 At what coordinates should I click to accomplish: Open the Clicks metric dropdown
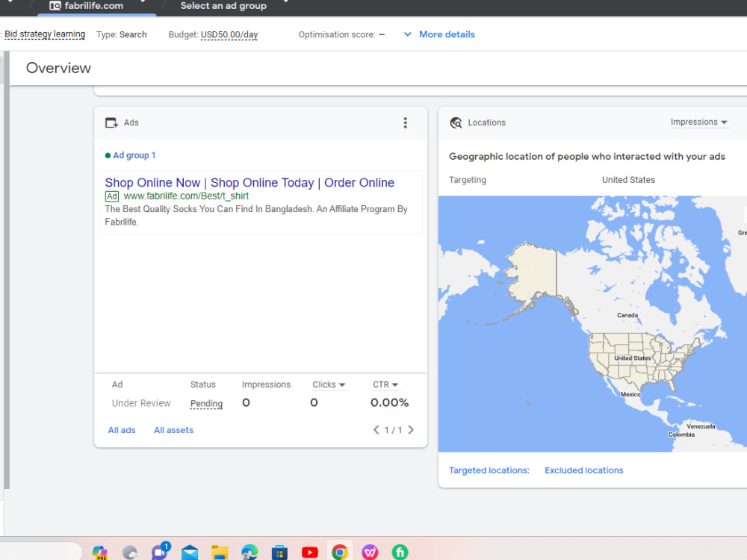[x=329, y=385]
